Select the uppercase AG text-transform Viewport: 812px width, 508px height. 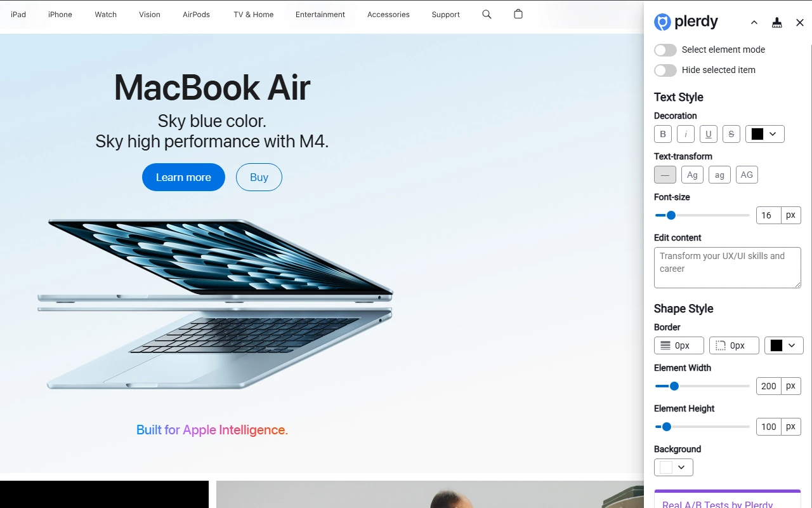(x=747, y=175)
